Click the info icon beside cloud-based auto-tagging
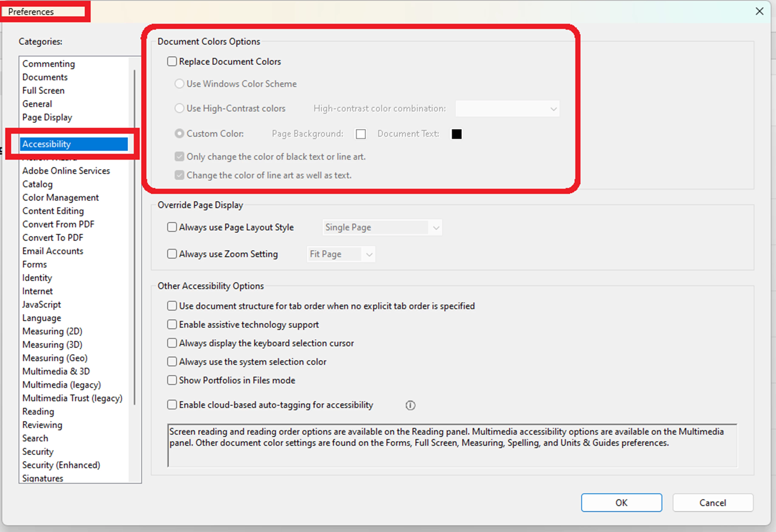The height and width of the screenshot is (532, 776). pos(410,405)
